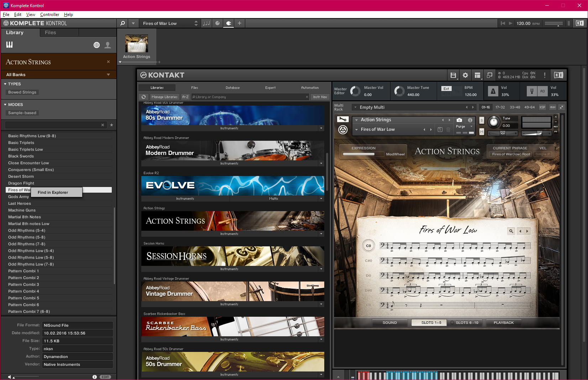Open Empty Multi dropdown menu

[x=355, y=107]
